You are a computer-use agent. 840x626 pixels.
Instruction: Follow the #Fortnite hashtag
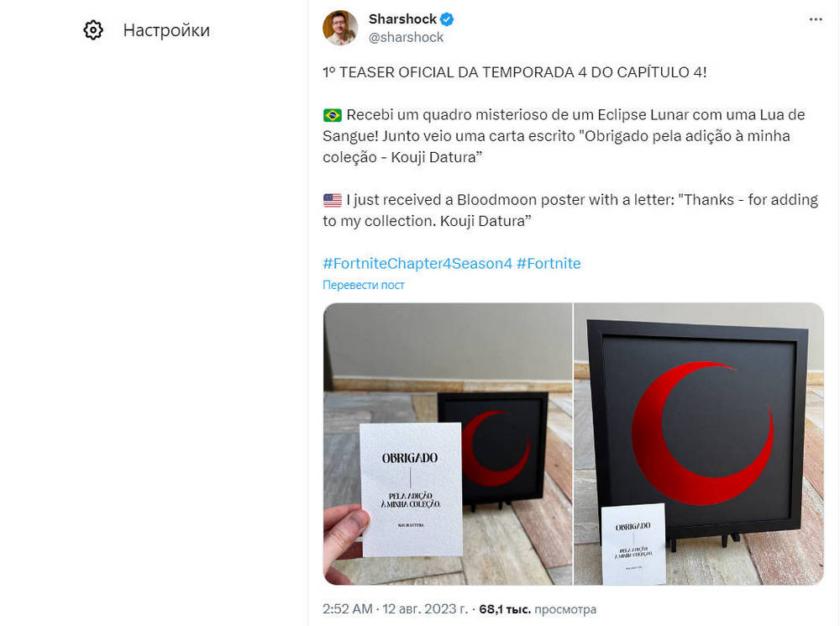(549, 263)
